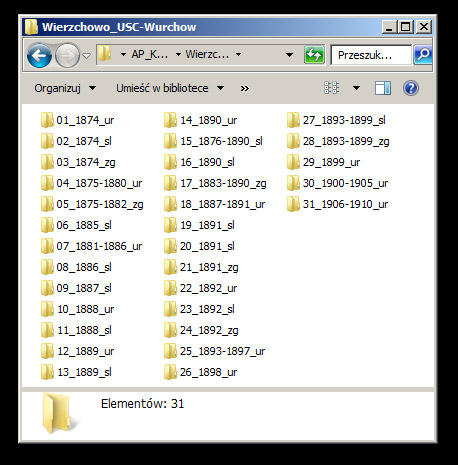Open Umieść w bibliotece menu
The width and height of the screenshot is (458, 465).
tap(170, 88)
